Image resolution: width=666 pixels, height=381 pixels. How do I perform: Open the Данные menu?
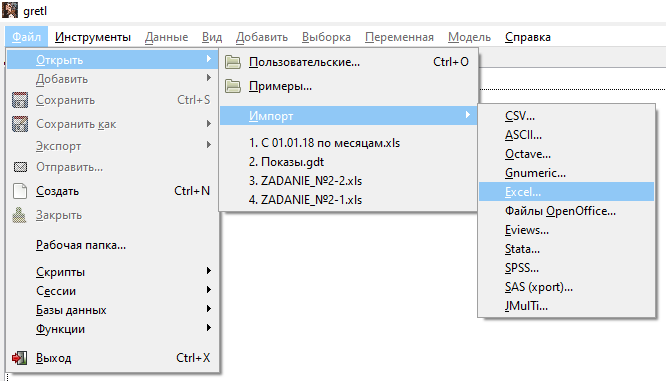(166, 37)
